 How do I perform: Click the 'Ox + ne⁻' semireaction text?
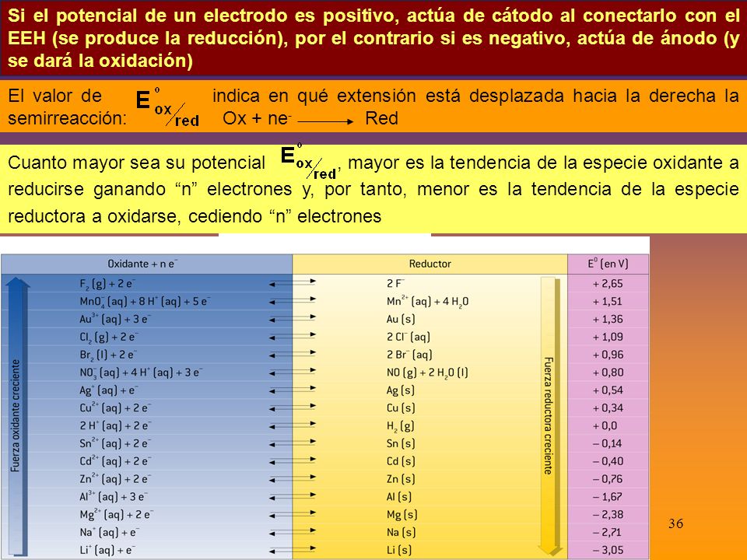258,118
